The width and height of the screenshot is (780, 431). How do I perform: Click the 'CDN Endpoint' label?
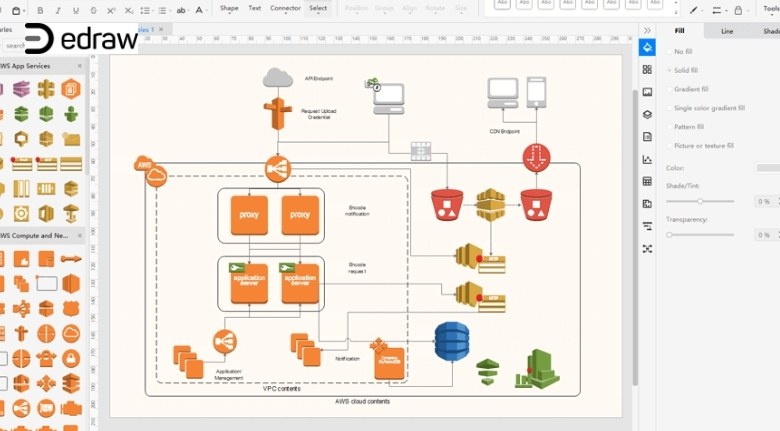click(504, 131)
